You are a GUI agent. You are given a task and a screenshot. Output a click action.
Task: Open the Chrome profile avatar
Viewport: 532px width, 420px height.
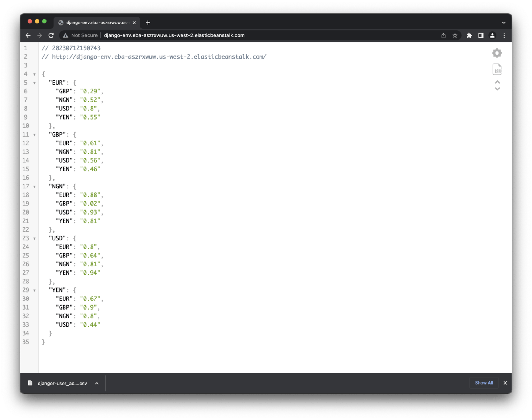click(x=492, y=35)
